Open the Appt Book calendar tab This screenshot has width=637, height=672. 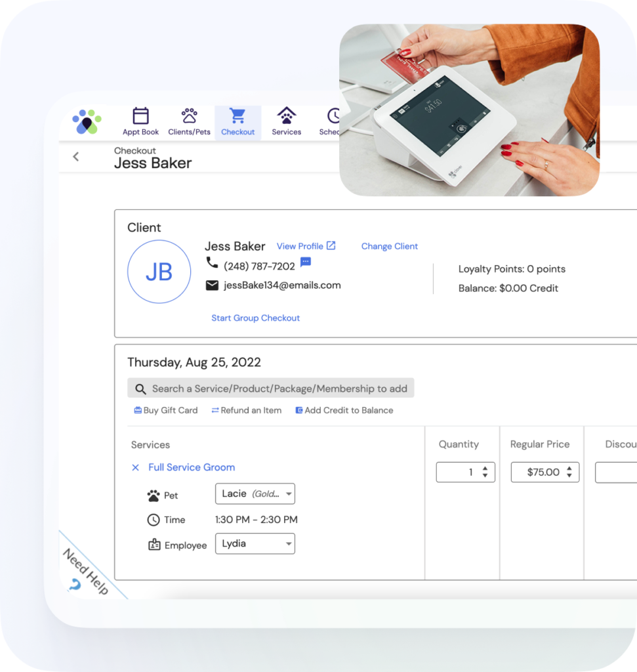pyautogui.click(x=140, y=122)
